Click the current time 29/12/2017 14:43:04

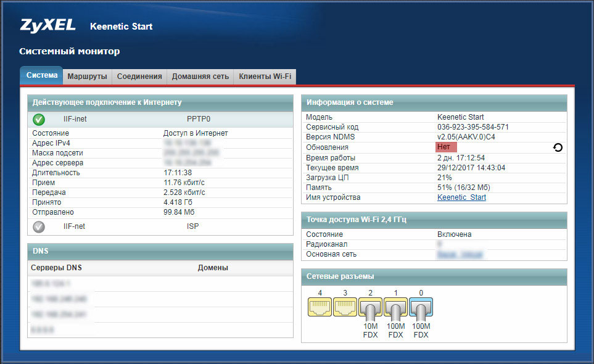click(471, 168)
